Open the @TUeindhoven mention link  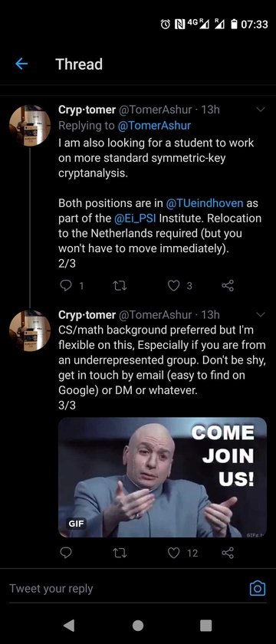click(205, 203)
